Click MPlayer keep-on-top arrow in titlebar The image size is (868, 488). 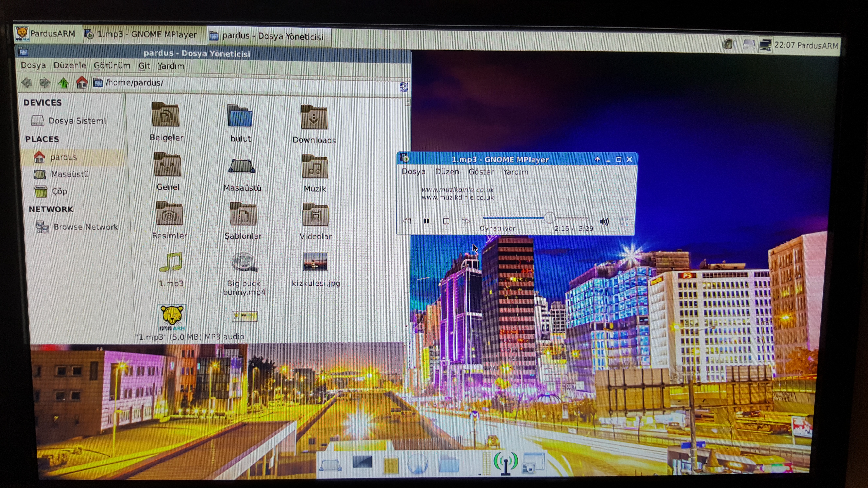pos(597,159)
